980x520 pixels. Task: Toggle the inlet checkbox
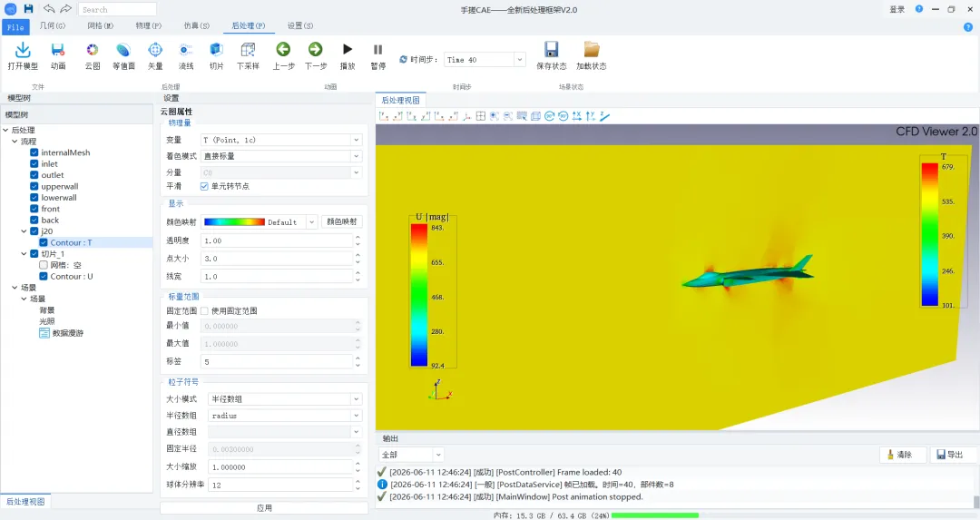[34, 163]
